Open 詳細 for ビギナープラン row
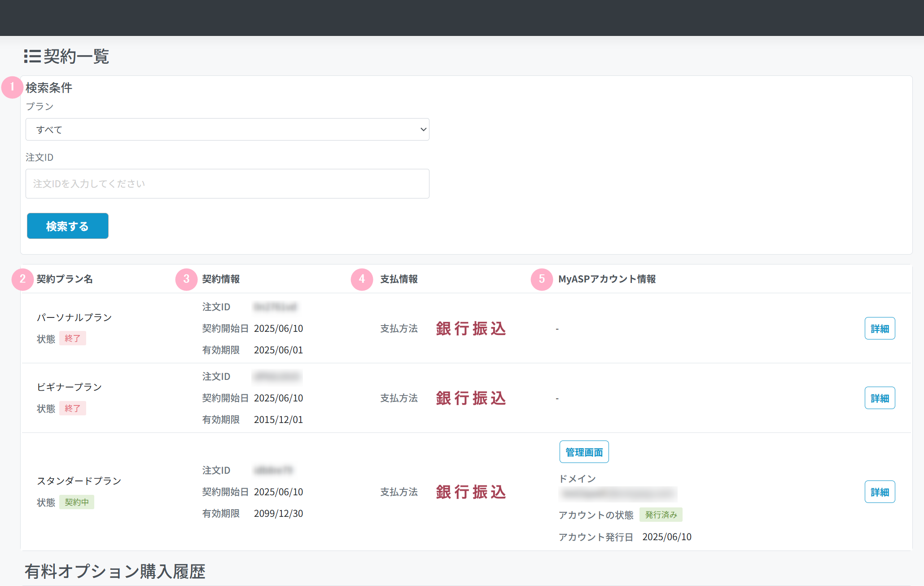Screen dimensions: 924x586 coord(879,398)
